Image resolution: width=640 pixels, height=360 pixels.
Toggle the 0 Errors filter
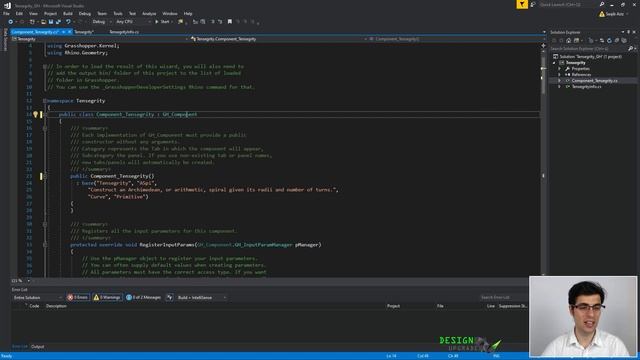[x=78, y=298]
